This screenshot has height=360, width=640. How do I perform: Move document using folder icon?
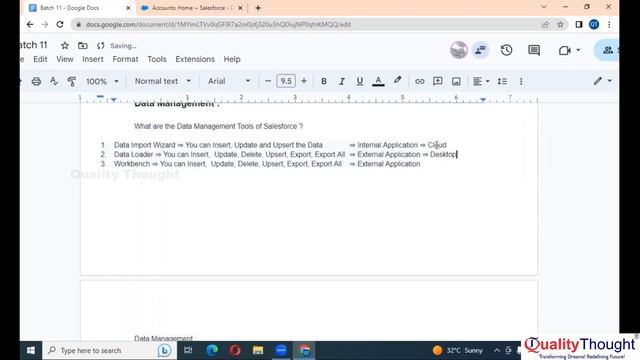tap(83, 45)
